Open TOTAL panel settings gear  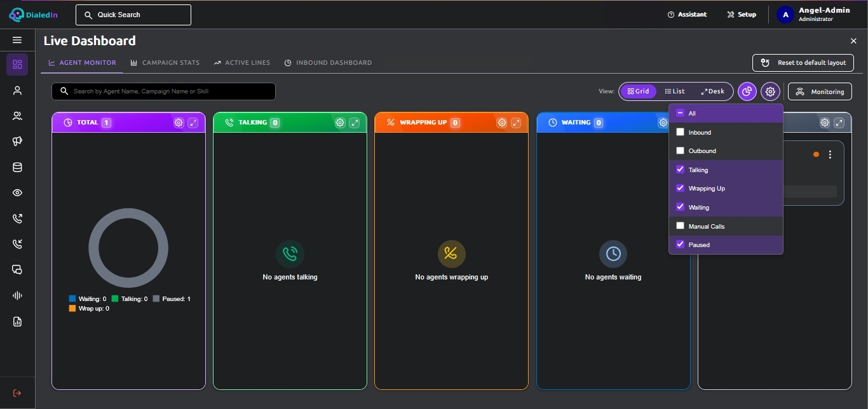[179, 123]
